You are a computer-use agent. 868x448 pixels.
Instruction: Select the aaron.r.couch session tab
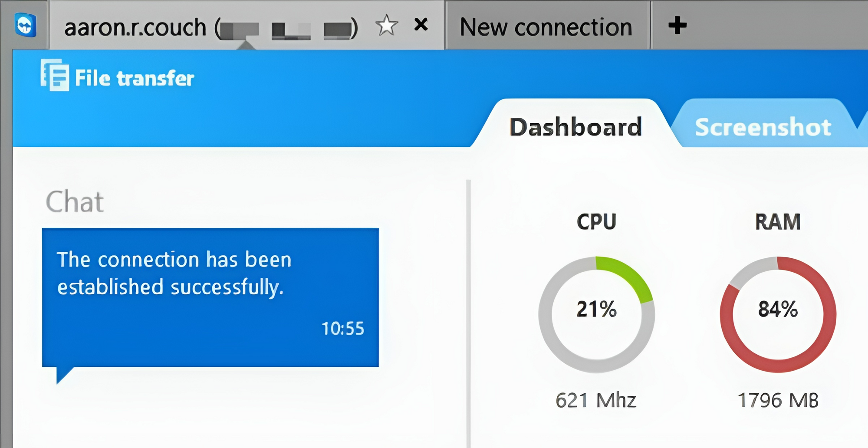[x=247, y=26]
